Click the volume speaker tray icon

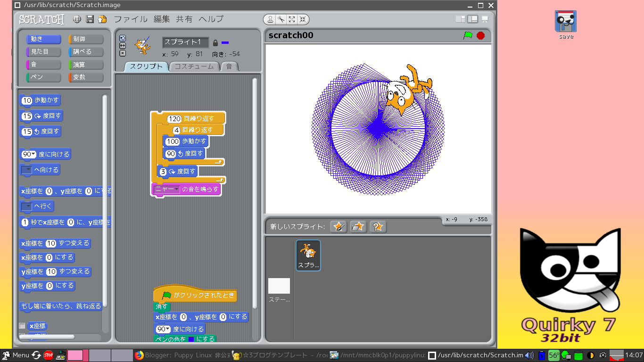529,355
